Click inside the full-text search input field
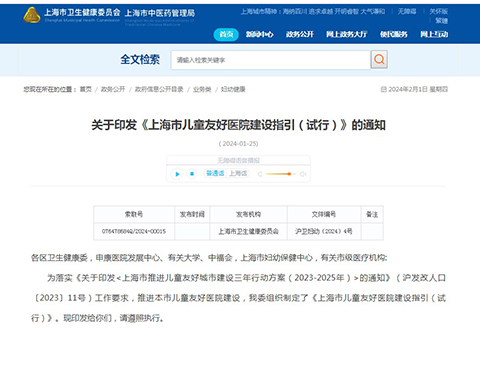Viewport: 480px width, 371px height. 271,60
